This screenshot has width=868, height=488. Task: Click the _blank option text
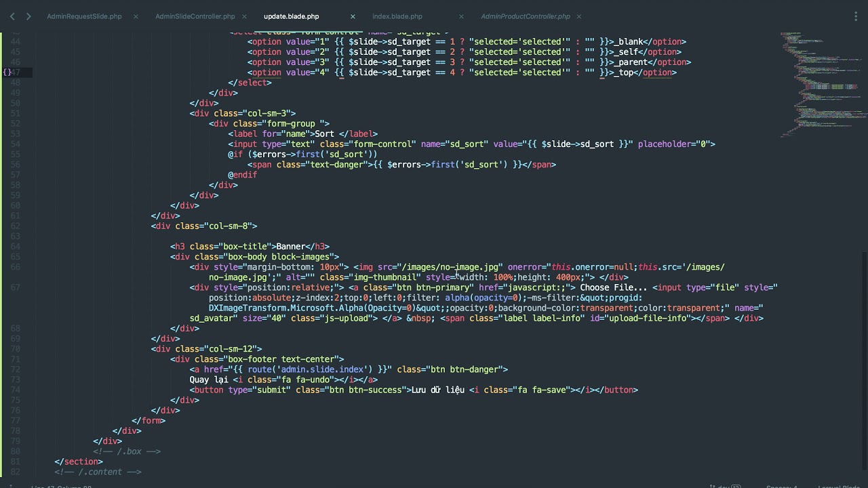(x=629, y=41)
